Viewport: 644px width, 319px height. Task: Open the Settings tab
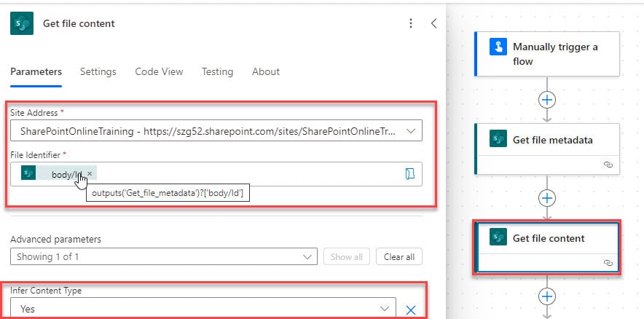pos(98,72)
